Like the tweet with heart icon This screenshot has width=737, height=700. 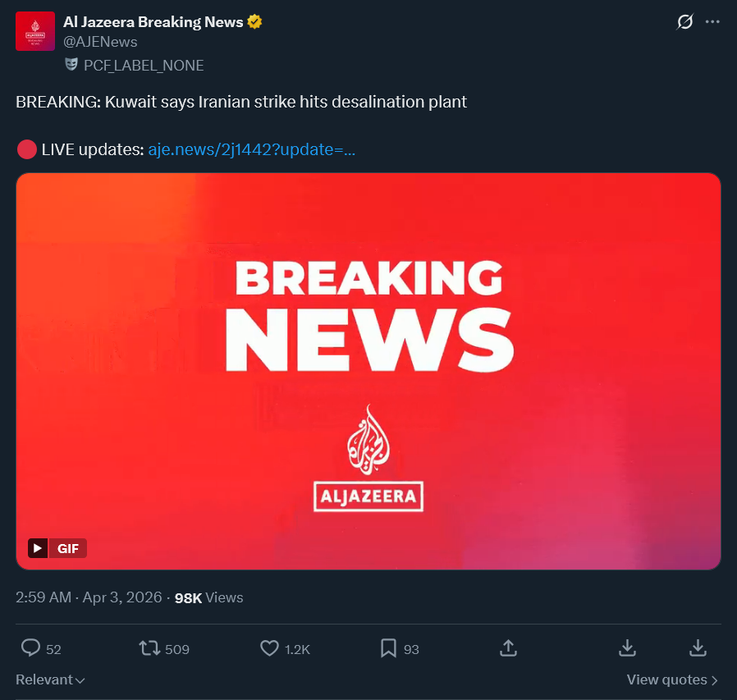(269, 648)
